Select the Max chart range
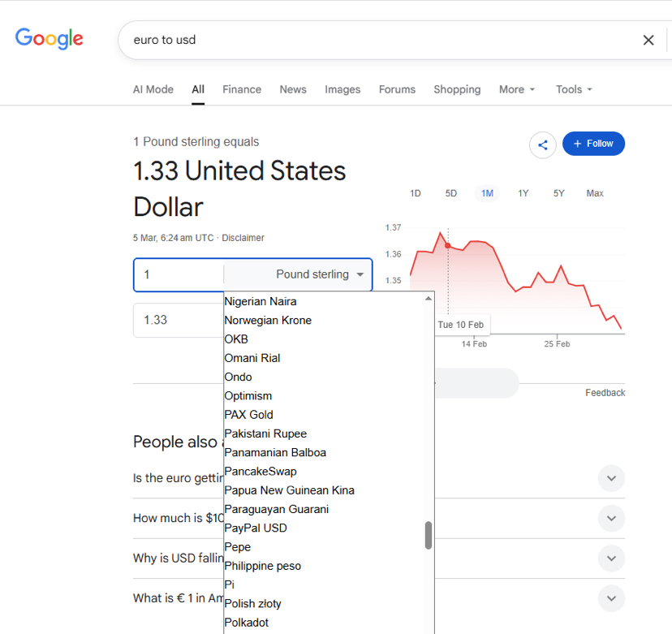The width and height of the screenshot is (672, 634). coord(595,193)
